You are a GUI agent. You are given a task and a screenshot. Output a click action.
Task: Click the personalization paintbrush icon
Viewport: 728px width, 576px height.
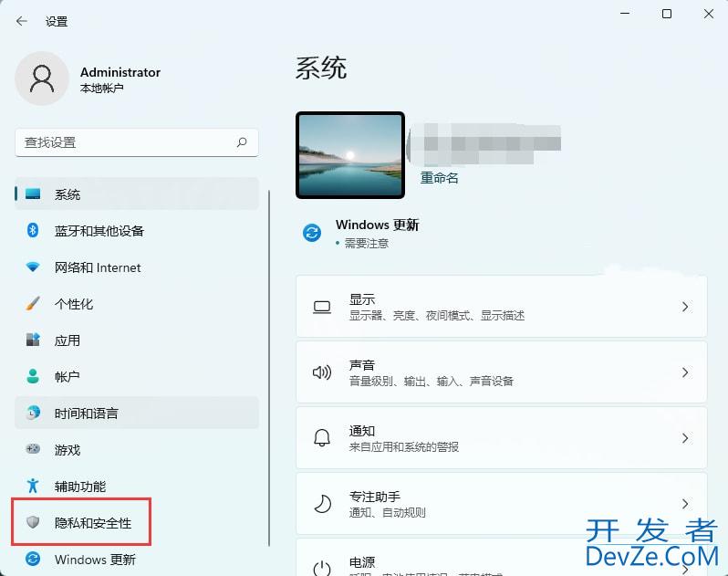tap(33, 303)
